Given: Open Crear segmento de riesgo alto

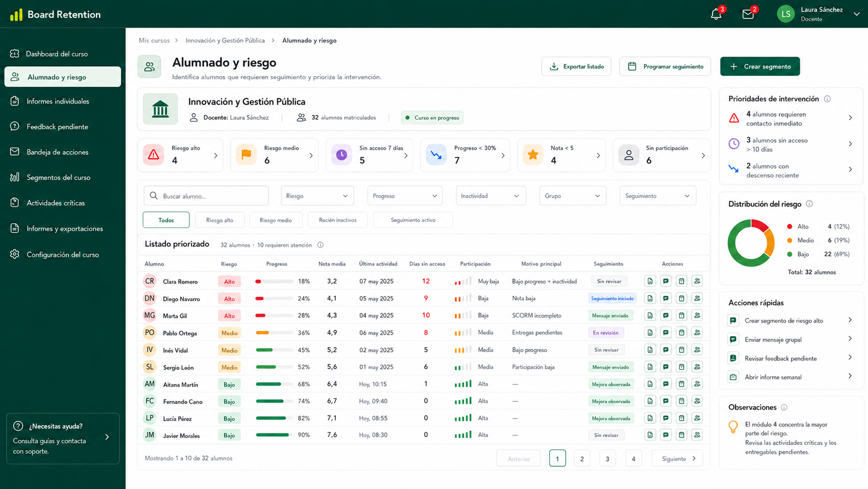Looking at the screenshot, I should click(792, 321).
